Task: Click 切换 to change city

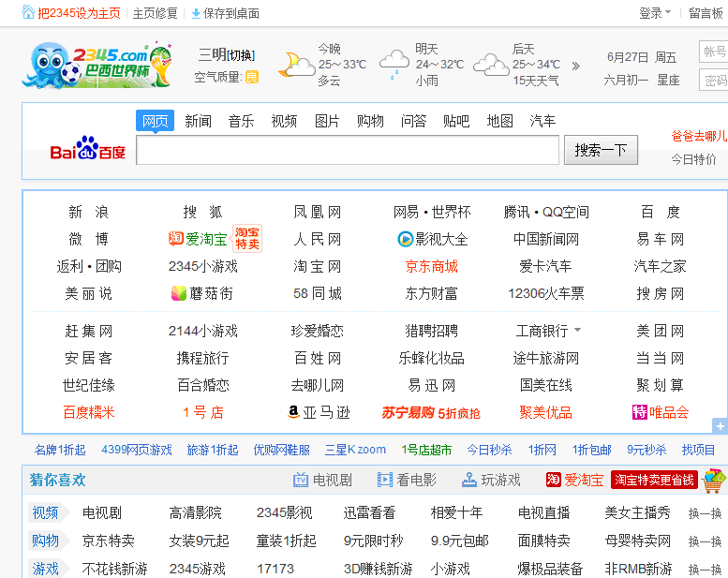Action: coord(241,55)
